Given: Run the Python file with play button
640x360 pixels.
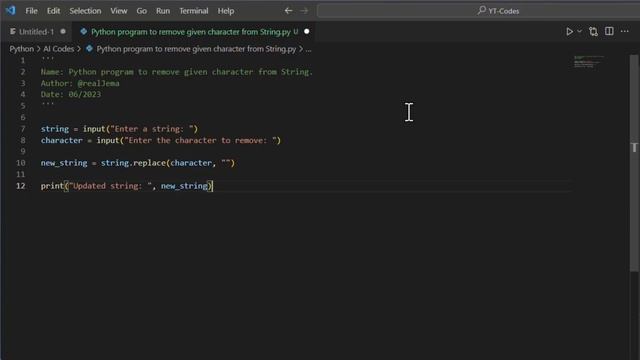Looking at the screenshot, I should tap(569, 31).
